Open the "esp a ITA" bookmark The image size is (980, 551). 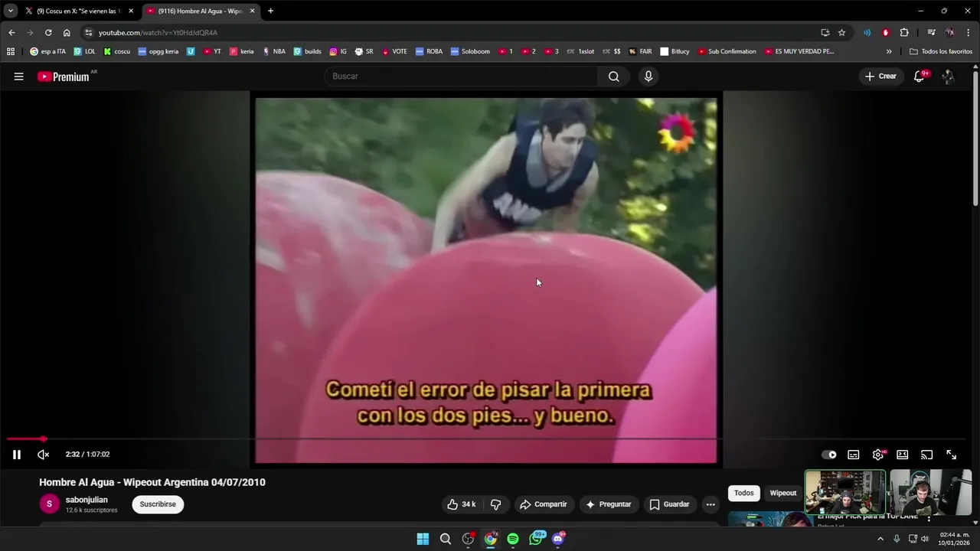(47, 51)
